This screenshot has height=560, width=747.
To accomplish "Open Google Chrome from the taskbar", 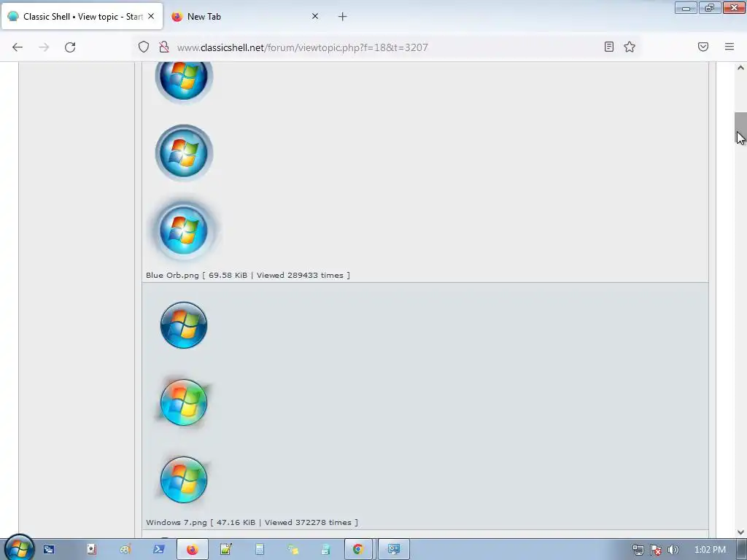I will [358, 550].
